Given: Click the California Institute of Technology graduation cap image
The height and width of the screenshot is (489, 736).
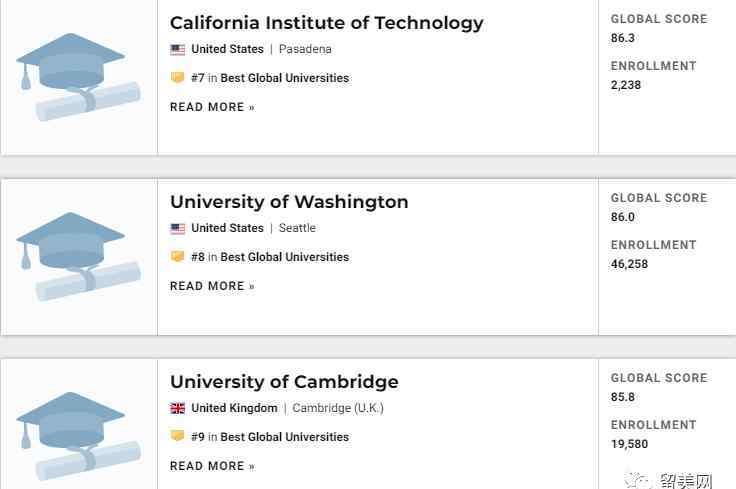Looking at the screenshot, I should pyautogui.click(x=78, y=76).
